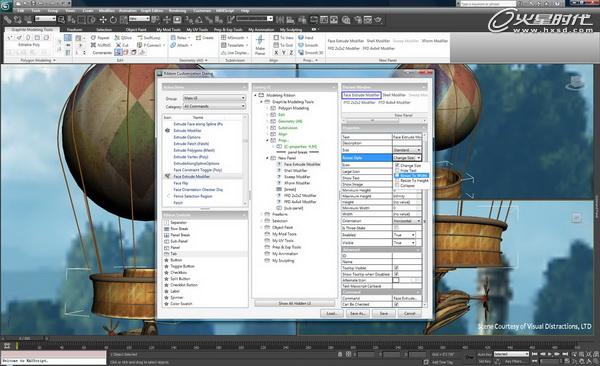
Task: Check the Hide Text option
Action: pos(397,170)
